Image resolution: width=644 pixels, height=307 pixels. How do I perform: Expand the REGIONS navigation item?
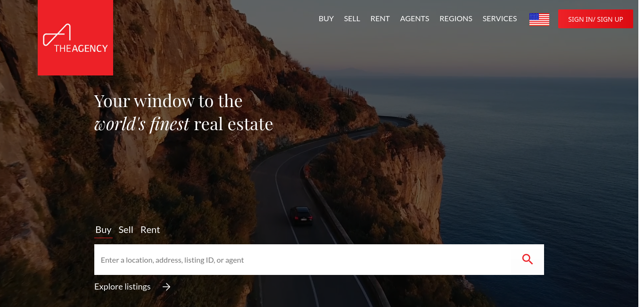456,19
